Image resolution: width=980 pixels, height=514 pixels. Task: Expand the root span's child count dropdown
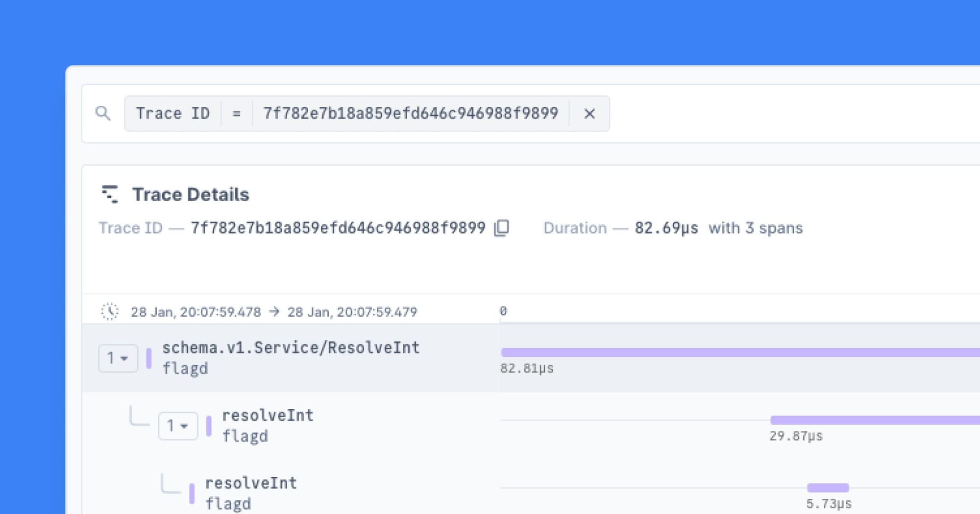tap(118, 358)
